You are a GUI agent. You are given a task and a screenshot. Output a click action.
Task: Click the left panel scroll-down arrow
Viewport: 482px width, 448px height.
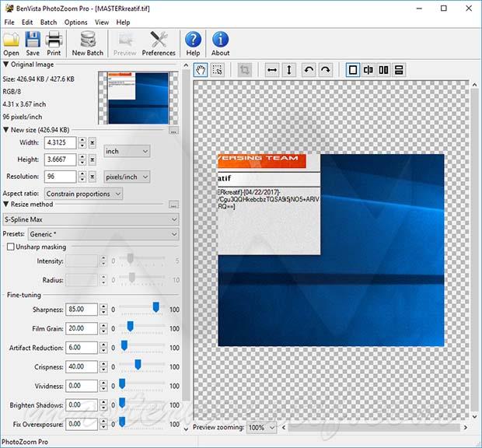pyautogui.click(x=186, y=429)
